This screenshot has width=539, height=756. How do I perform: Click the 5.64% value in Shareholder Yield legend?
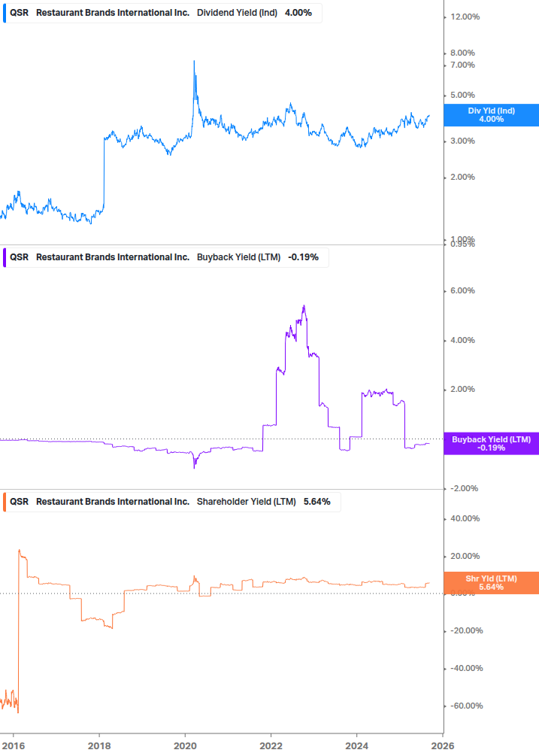pos(316,501)
